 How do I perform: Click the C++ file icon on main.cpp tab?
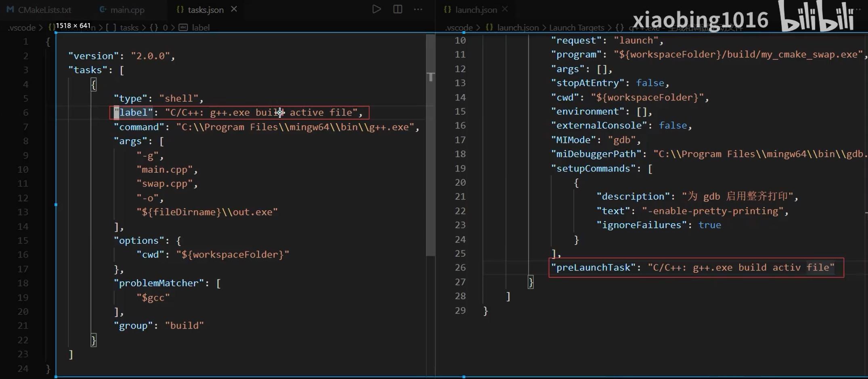coord(103,9)
